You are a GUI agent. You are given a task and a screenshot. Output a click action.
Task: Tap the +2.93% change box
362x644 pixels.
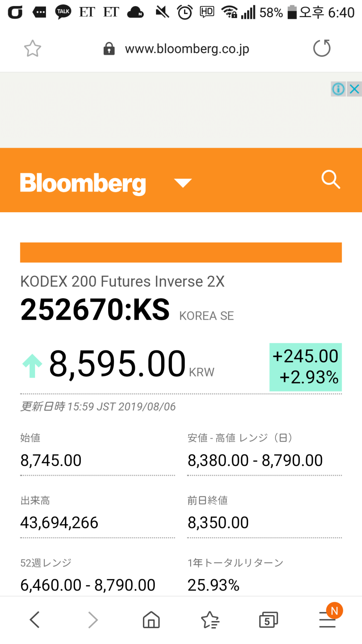305,367
